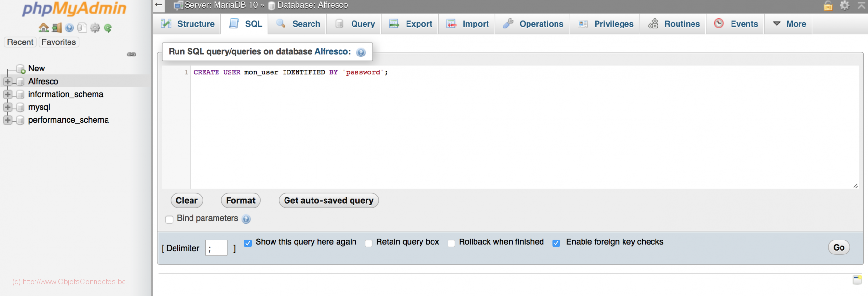
Task: Click the padlock icon in top bar
Action: coord(828,5)
